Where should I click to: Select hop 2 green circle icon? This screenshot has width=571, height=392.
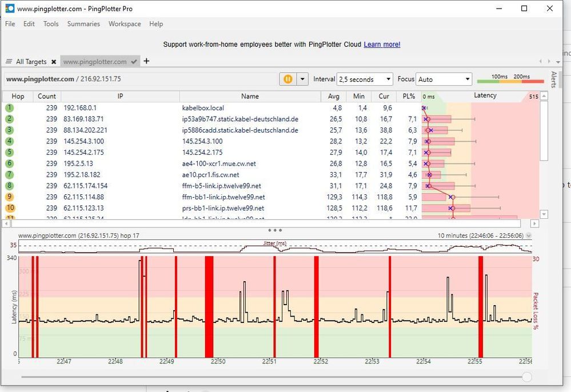pos(10,119)
